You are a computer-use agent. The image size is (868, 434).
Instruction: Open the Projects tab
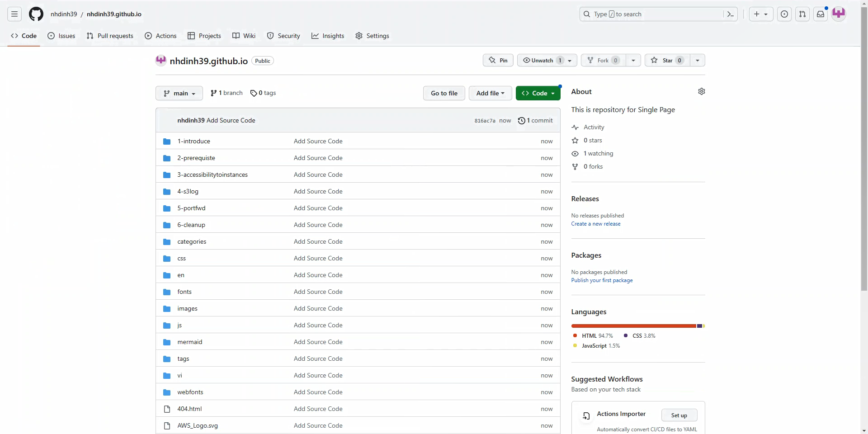[204, 36]
